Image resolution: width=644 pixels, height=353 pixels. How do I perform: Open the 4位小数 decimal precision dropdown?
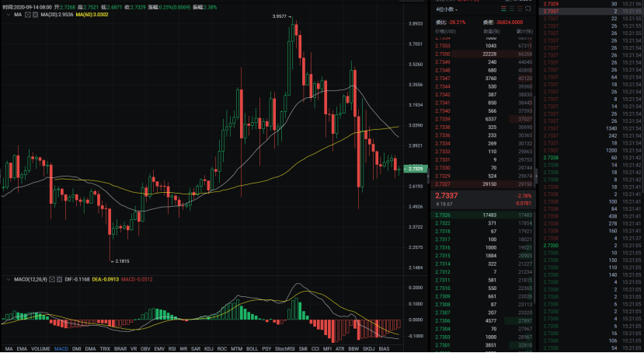click(x=447, y=9)
